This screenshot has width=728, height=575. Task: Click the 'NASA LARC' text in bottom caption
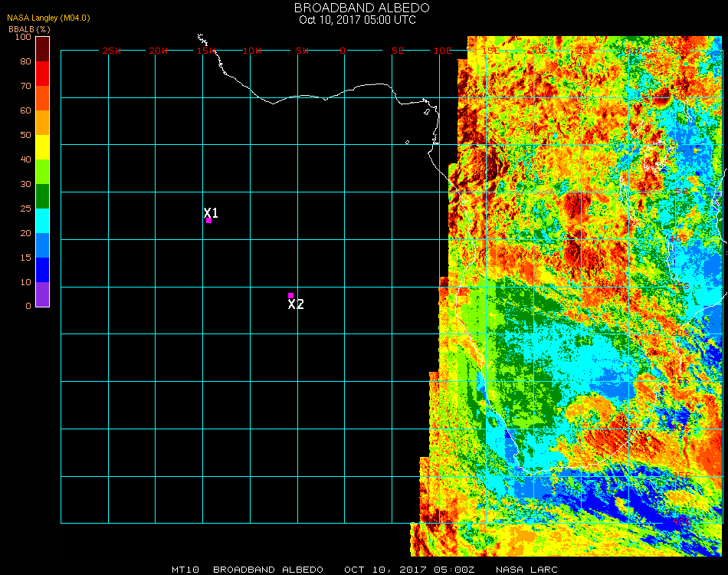click(x=526, y=570)
